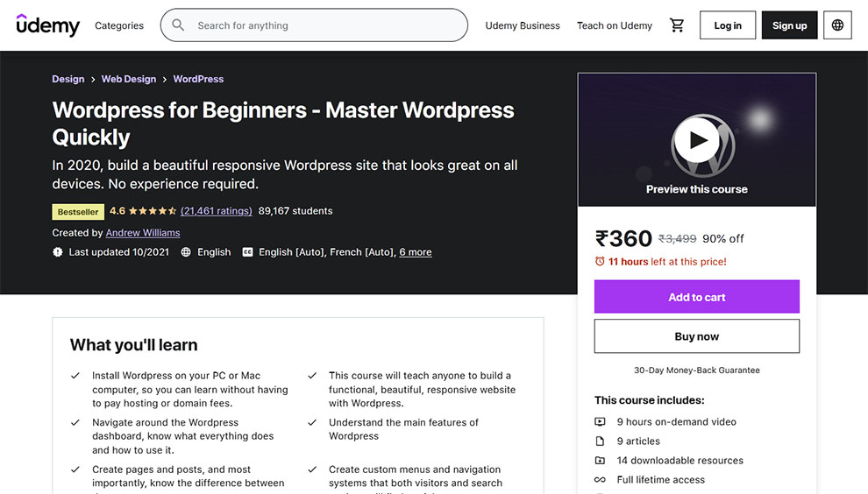868x494 pixels.
Task: Click the 89,167 students text
Action: click(295, 211)
